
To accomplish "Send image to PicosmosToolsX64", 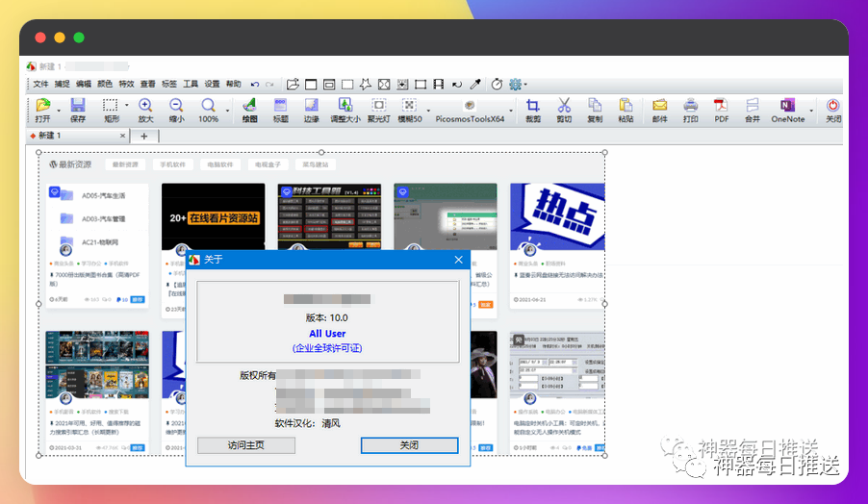I will click(x=470, y=110).
